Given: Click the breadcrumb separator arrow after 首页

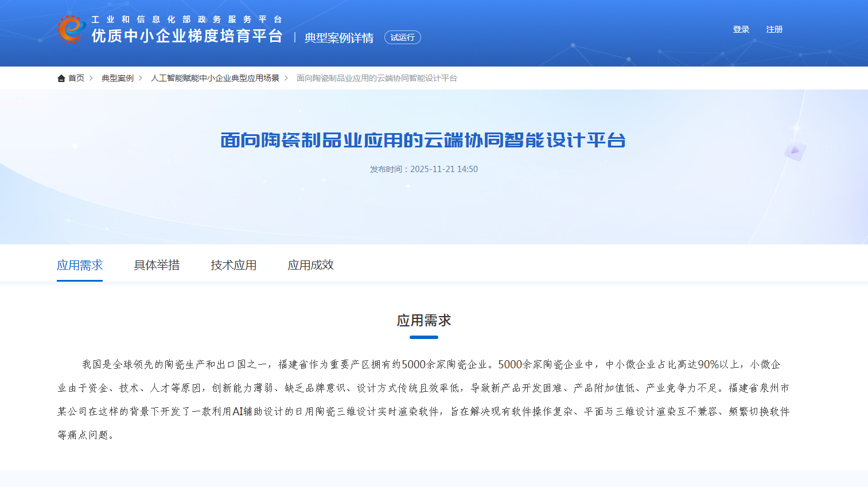Looking at the screenshot, I should (92, 78).
